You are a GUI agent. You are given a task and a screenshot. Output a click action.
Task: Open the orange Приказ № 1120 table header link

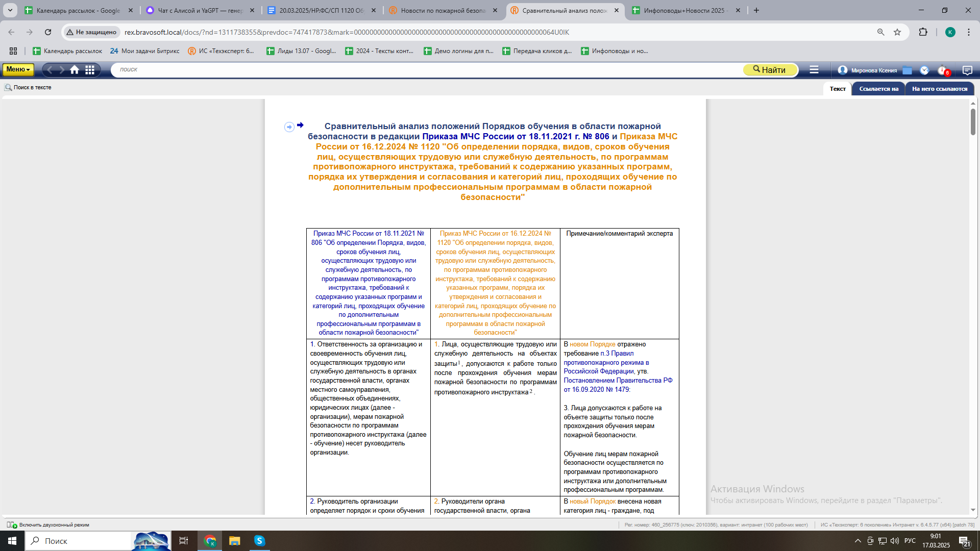pos(495,283)
